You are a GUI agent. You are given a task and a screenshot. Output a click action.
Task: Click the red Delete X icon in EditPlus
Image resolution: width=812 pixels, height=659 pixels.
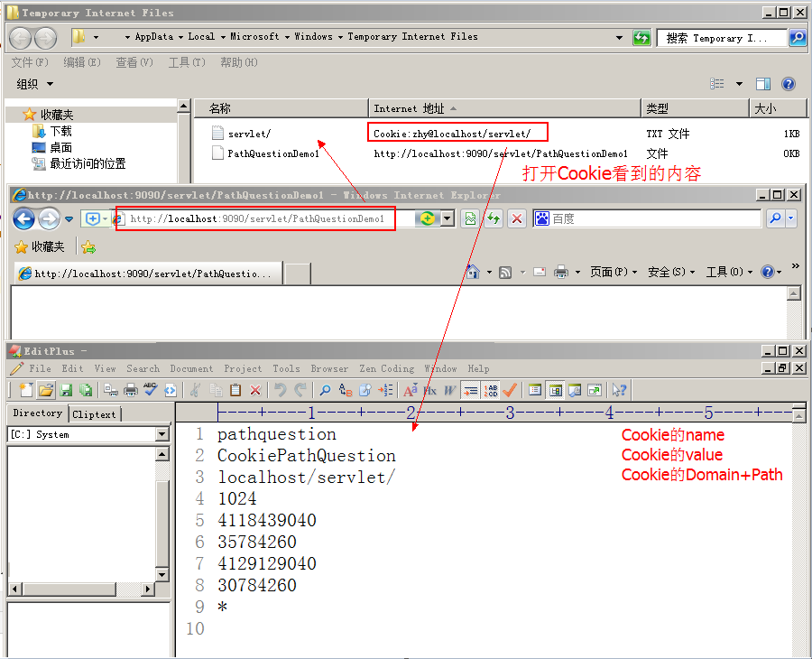click(x=255, y=390)
